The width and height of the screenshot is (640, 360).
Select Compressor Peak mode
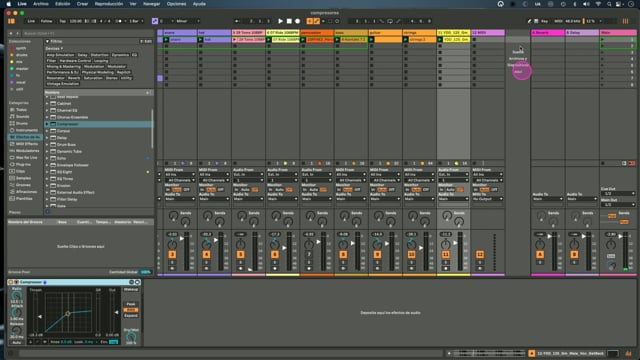point(131,304)
